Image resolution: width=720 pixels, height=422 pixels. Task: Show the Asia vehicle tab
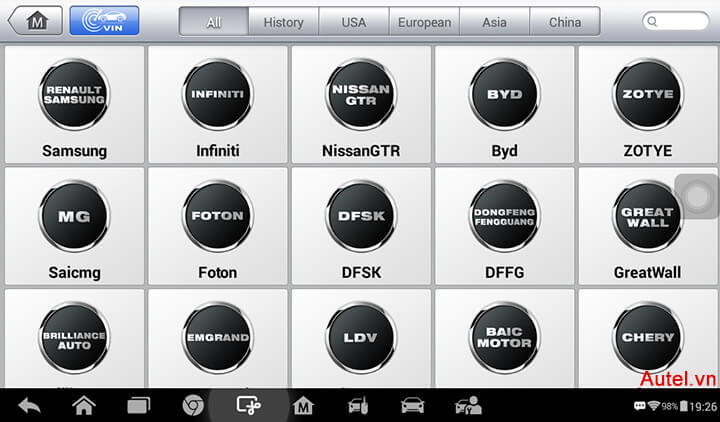(495, 22)
